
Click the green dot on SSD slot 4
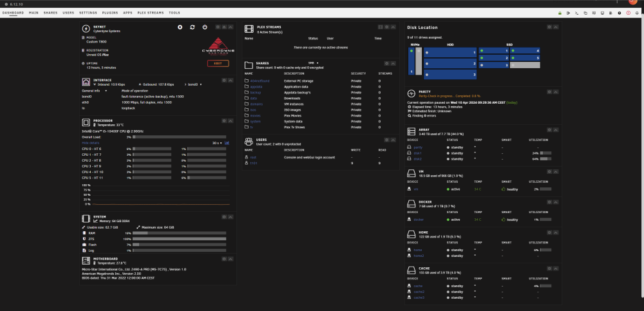[513, 51]
